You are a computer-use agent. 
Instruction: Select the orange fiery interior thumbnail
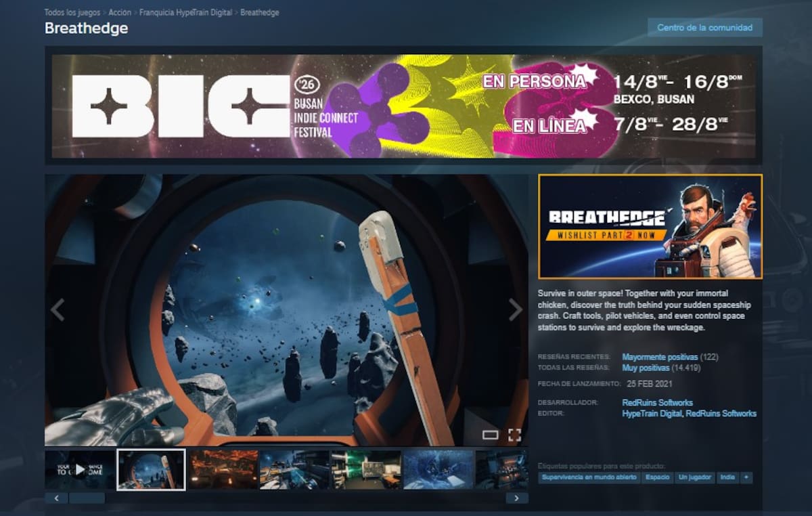click(x=223, y=469)
